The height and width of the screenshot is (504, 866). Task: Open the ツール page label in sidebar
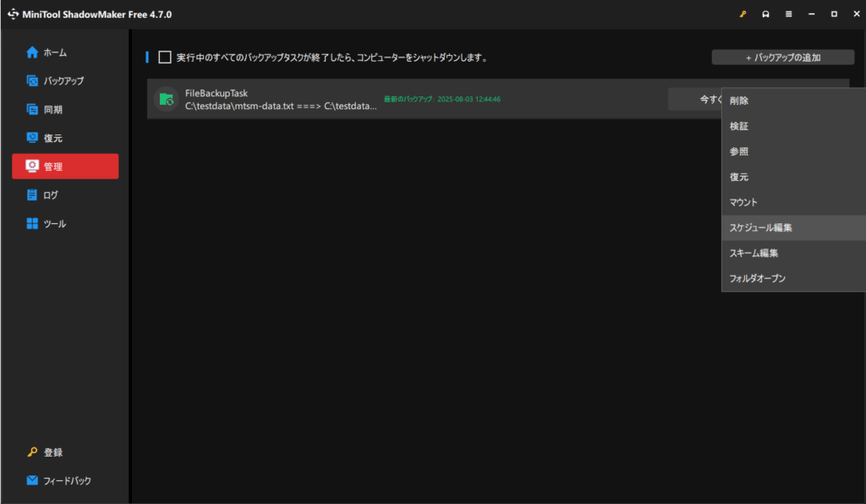coord(55,223)
